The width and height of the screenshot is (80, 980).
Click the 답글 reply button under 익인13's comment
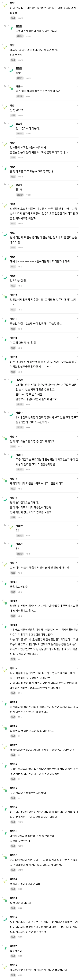[x=13, y=372]
